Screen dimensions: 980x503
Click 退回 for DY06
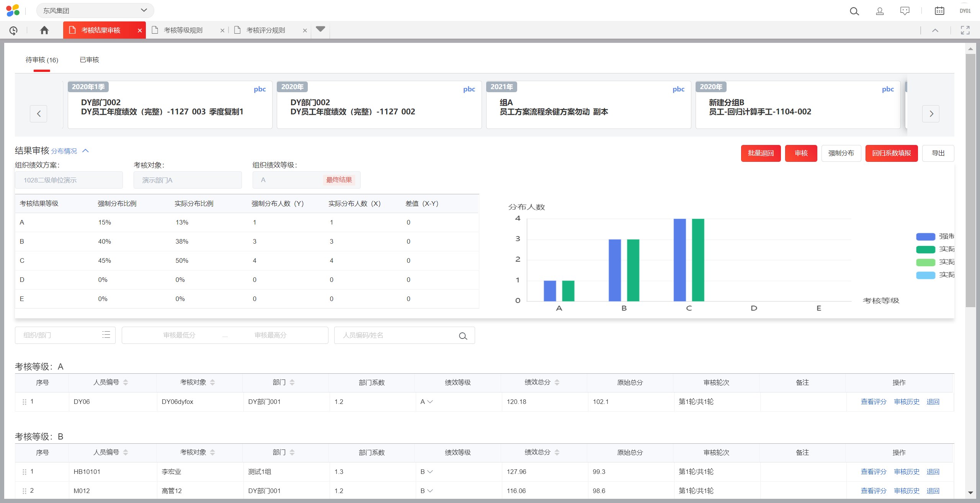click(933, 402)
